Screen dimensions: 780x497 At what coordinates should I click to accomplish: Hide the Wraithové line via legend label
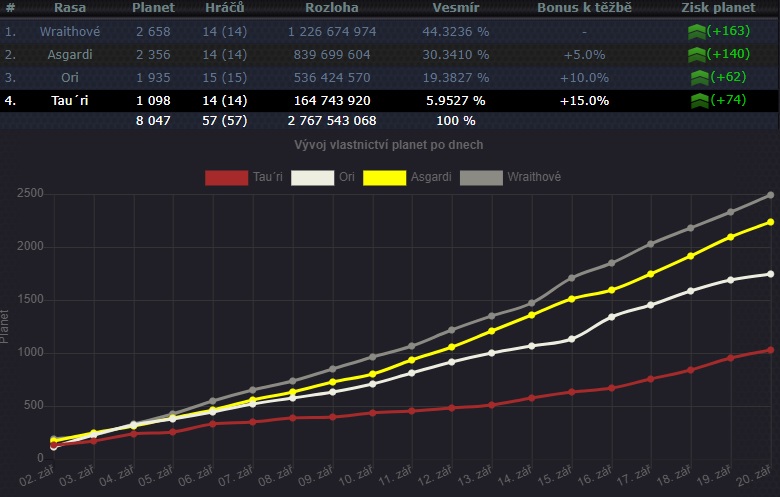(534, 178)
